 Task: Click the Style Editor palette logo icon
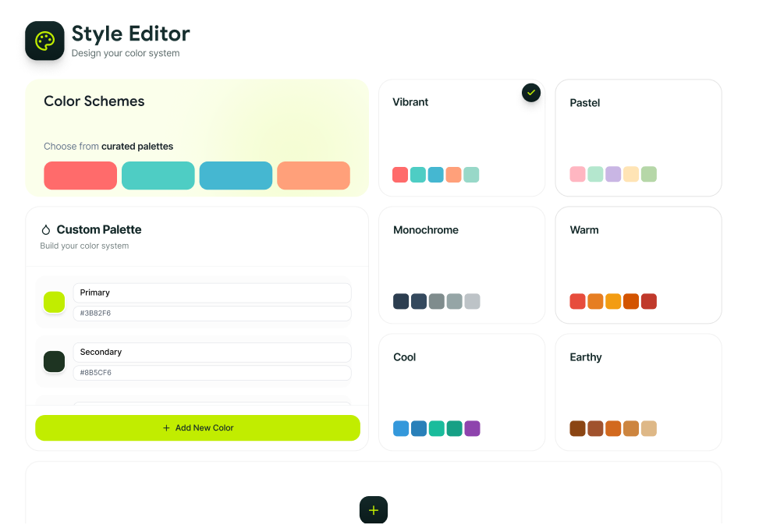pyautogui.click(x=44, y=41)
